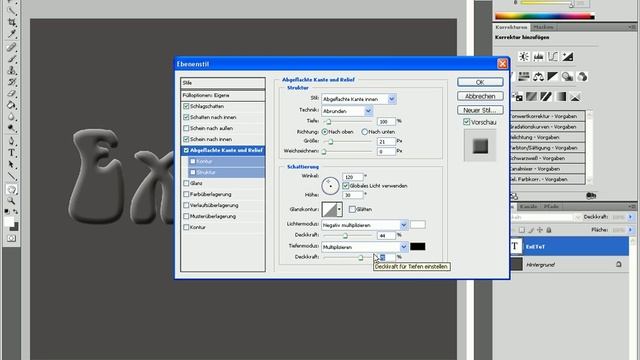Confirm the dialog with OK
Image resolution: width=640 pixels, height=360 pixels.
[480, 82]
